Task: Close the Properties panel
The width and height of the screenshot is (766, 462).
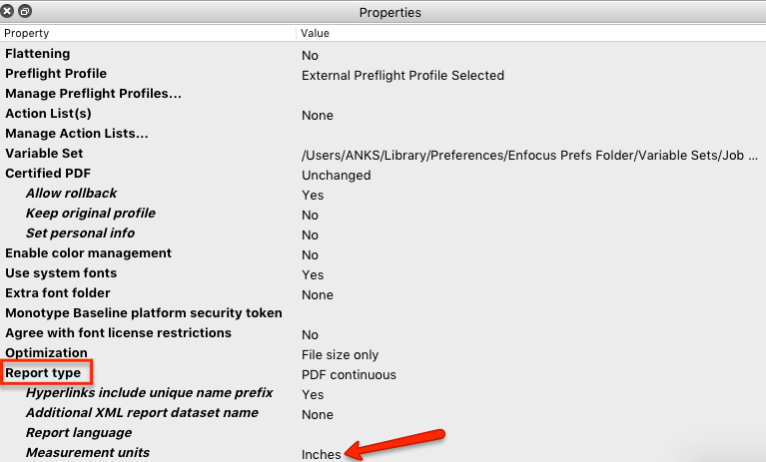Action: 9,12
